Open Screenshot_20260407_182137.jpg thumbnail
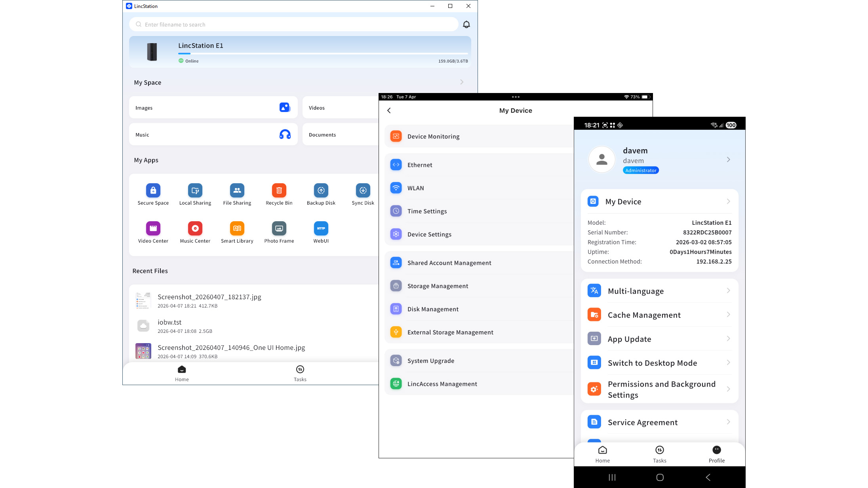The width and height of the screenshot is (868, 488). [143, 300]
